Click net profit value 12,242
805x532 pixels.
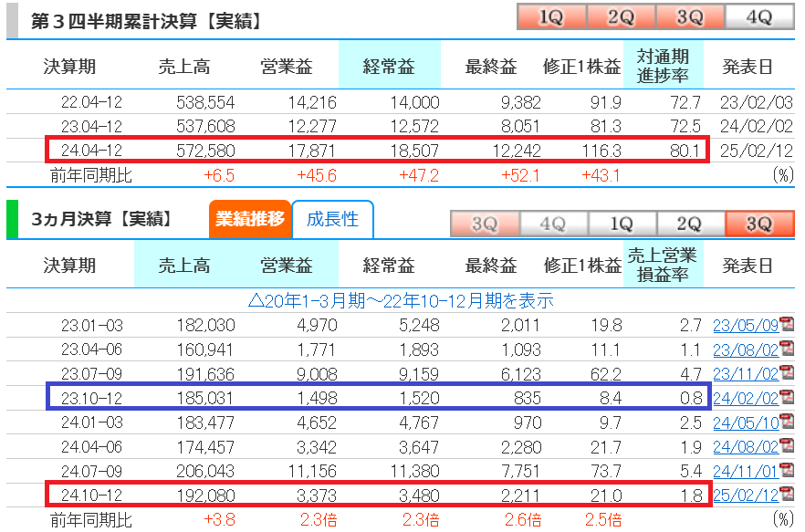[517, 151]
